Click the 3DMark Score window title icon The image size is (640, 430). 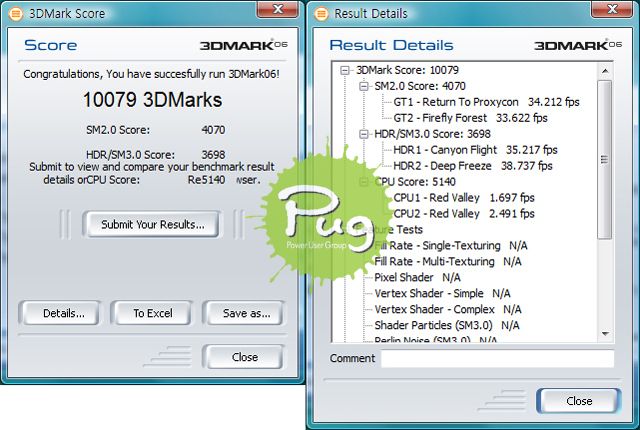tap(16, 13)
